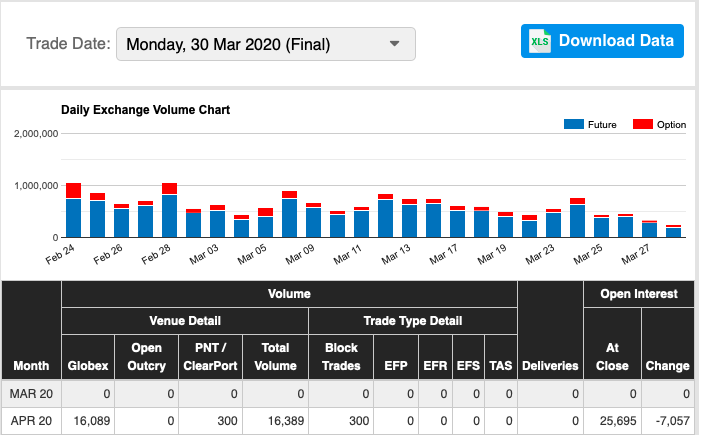Click the Trade Date dropdown arrow
Screen dimensions: 703x435
[x=395, y=44]
